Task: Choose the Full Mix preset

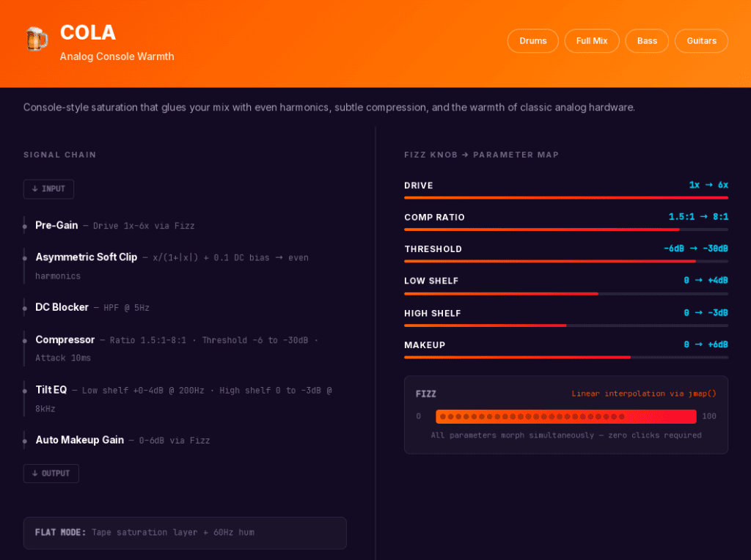Action: (591, 41)
